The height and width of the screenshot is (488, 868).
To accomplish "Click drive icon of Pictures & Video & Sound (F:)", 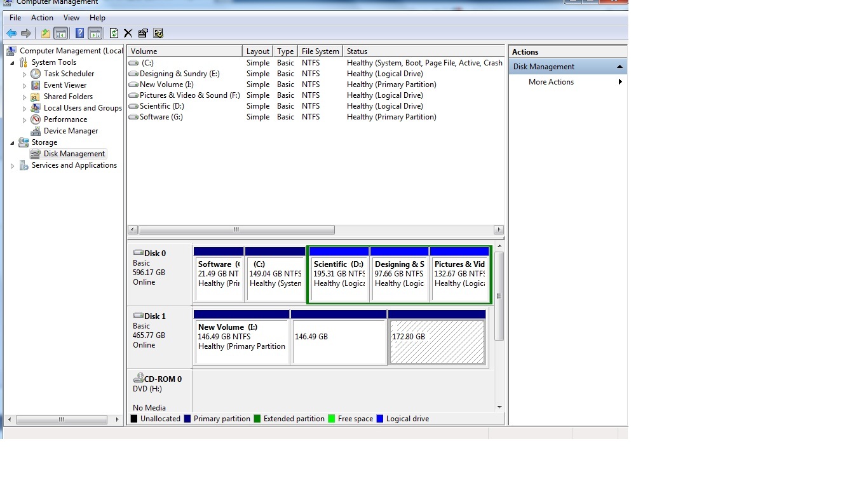I will point(133,95).
